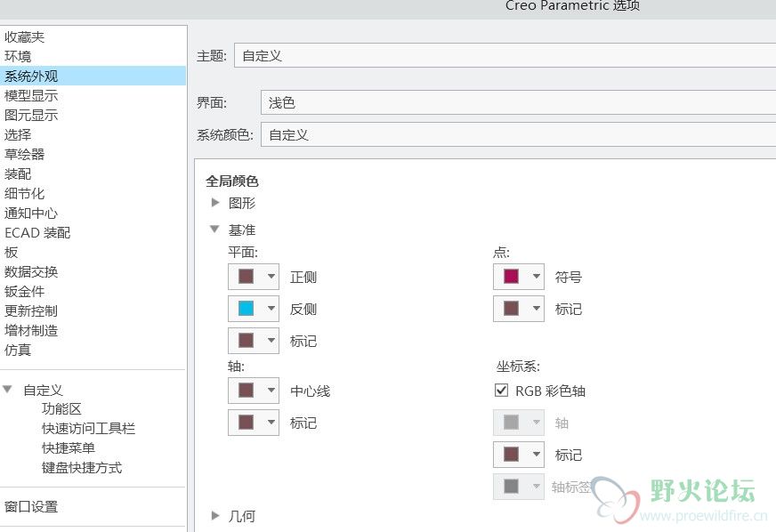Collapse the 基准 color section
Viewport: 776px width, 532px height.
pyautogui.click(x=214, y=230)
